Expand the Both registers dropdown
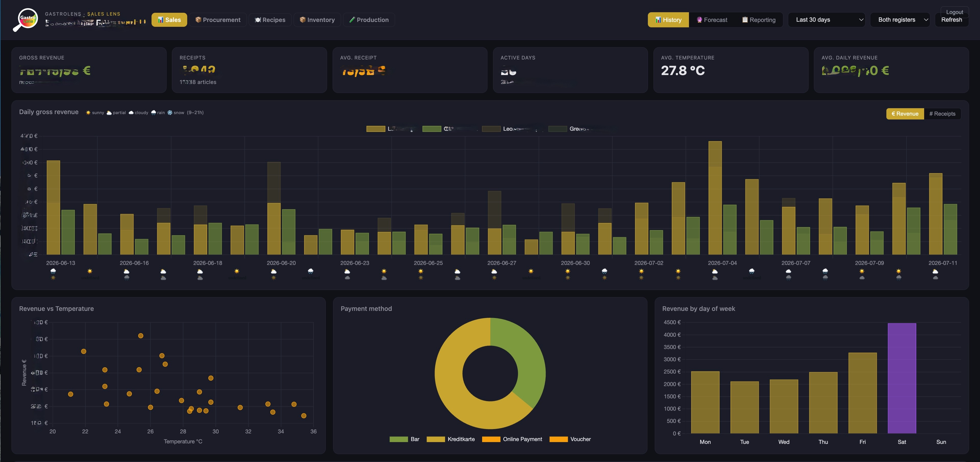The height and width of the screenshot is (462, 980). coord(900,20)
